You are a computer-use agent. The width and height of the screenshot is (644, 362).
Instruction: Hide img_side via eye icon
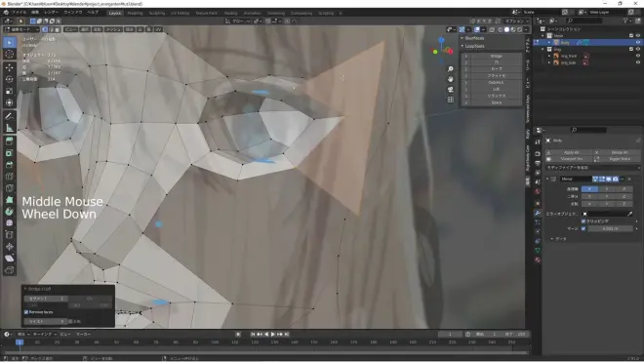[638, 62]
